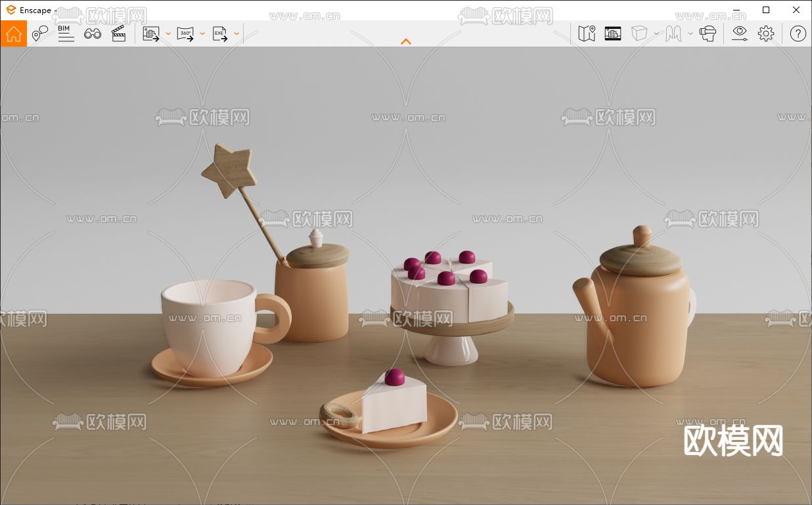
Task: Open Manage Views with the binoculars icon
Action: pyautogui.click(x=93, y=33)
